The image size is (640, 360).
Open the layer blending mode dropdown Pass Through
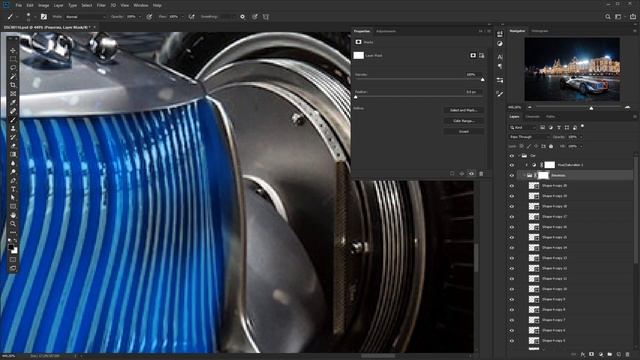click(x=529, y=137)
